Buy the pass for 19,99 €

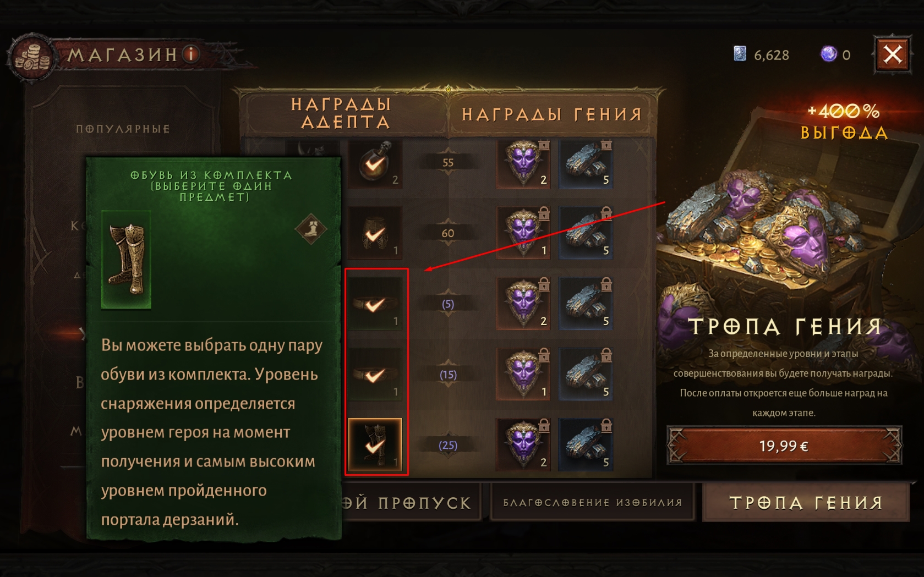pos(784,446)
